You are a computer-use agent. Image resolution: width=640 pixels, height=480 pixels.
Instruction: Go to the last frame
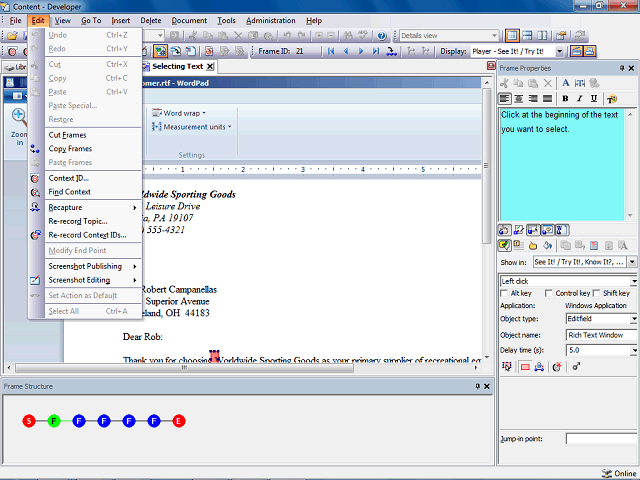coord(376,51)
